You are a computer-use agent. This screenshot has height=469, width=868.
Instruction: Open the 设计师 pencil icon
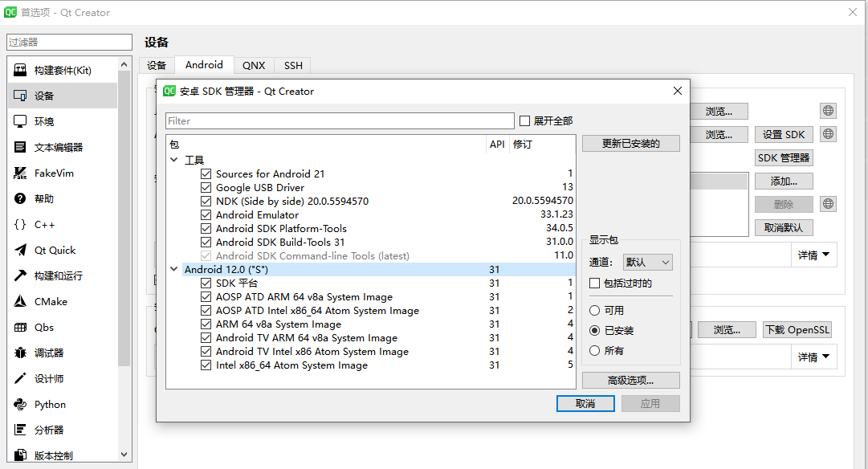(x=20, y=379)
